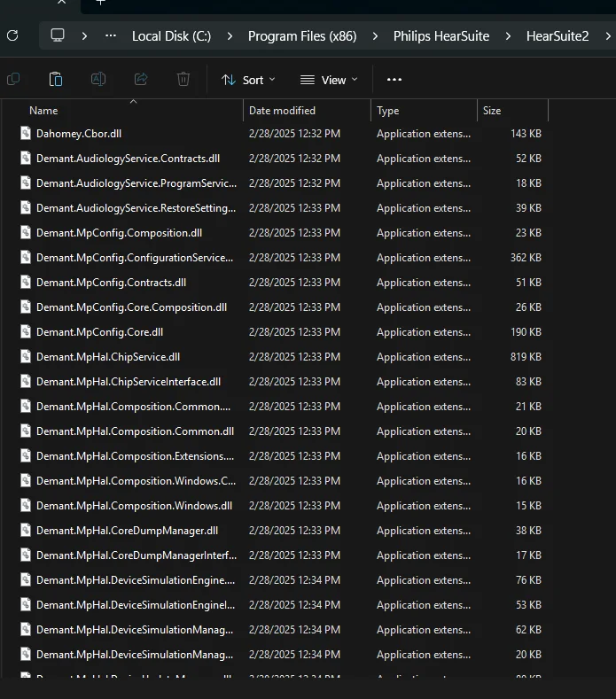Select Demant.MpConfig.Core.dll file name
Viewport: 616px width, 699px height.
pos(99,332)
